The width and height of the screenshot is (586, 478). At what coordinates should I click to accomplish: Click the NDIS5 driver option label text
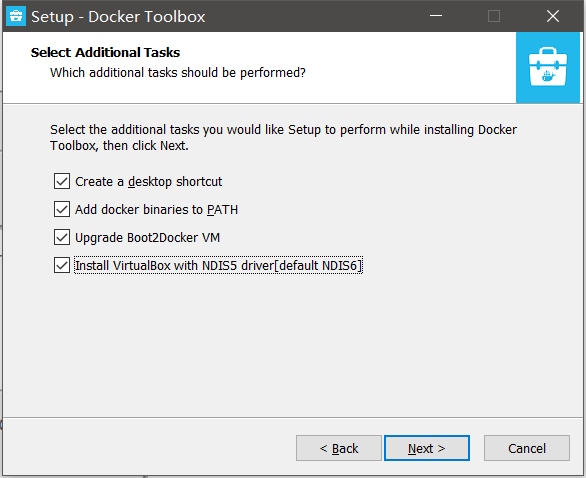click(x=219, y=266)
